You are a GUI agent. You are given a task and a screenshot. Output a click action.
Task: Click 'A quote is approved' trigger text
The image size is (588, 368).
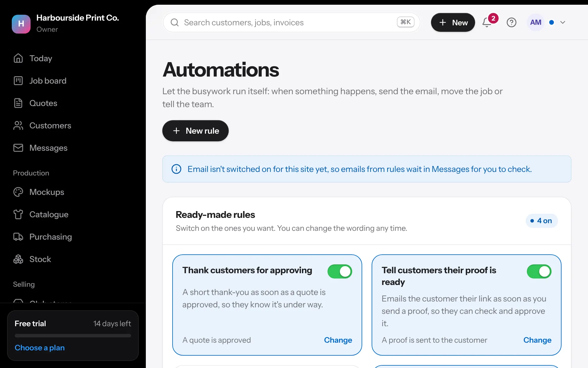point(216,340)
